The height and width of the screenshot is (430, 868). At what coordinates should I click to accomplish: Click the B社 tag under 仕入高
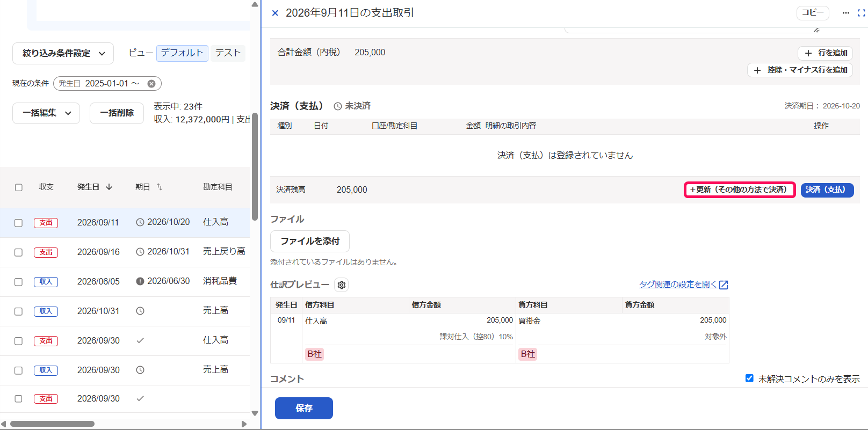click(x=314, y=354)
